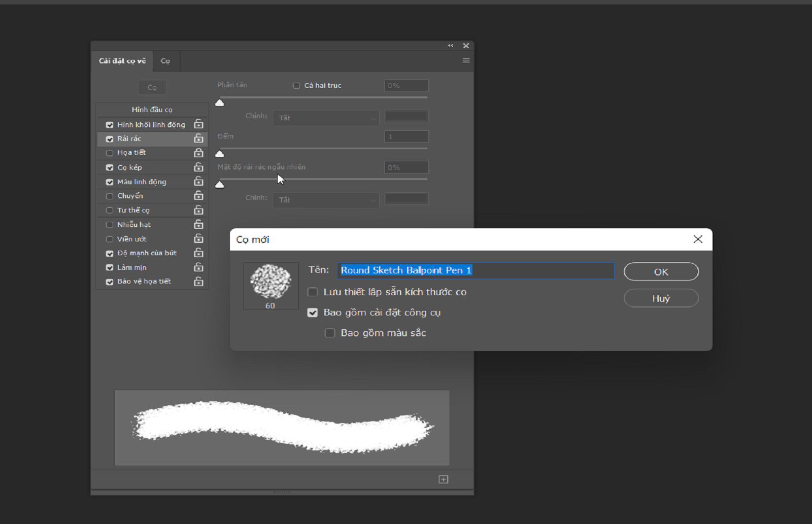Select Nhiễu hạt label in list

pyautogui.click(x=134, y=225)
